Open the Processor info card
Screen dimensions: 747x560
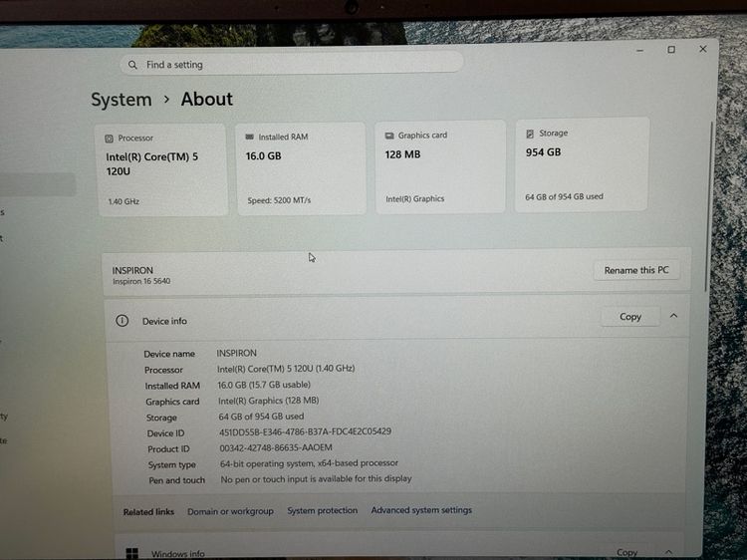161,169
